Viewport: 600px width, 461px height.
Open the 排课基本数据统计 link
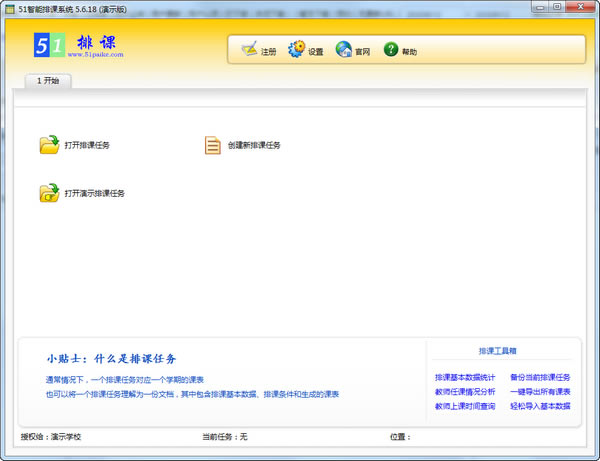[465, 377]
